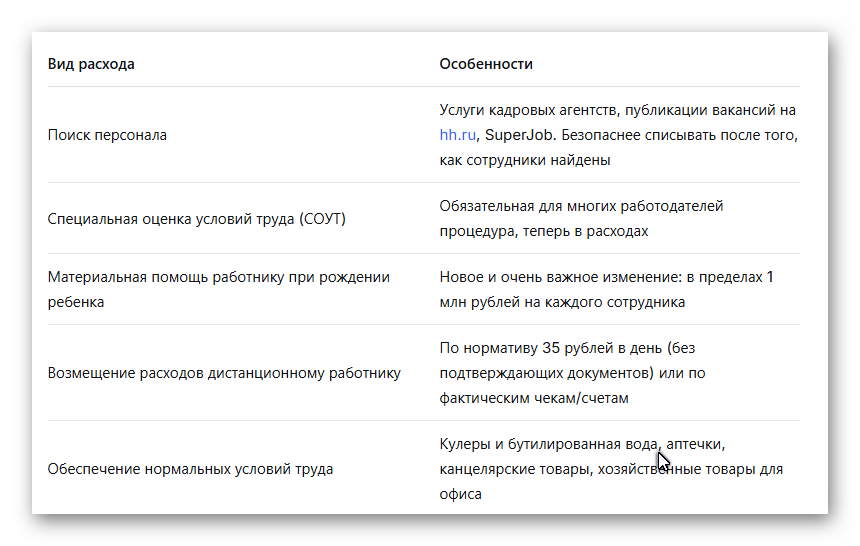
Task: Click "фактическим чекам/счетам" text line
Action: click(x=534, y=398)
